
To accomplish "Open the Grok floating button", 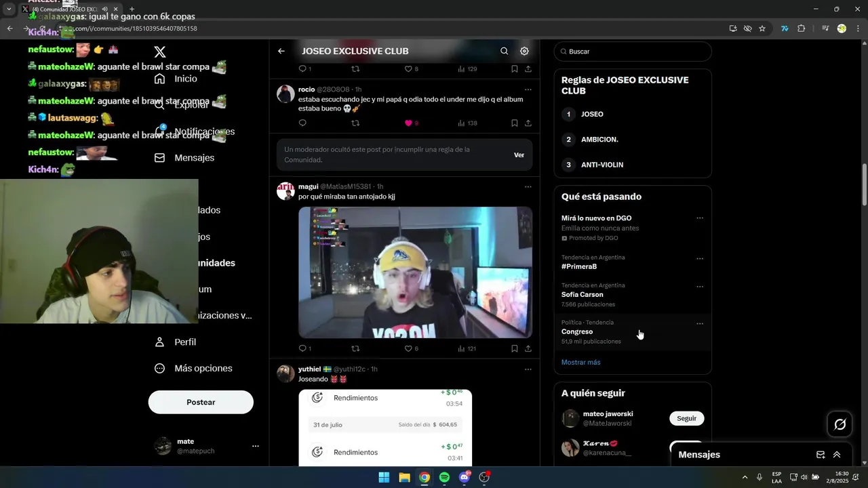I will tap(840, 424).
